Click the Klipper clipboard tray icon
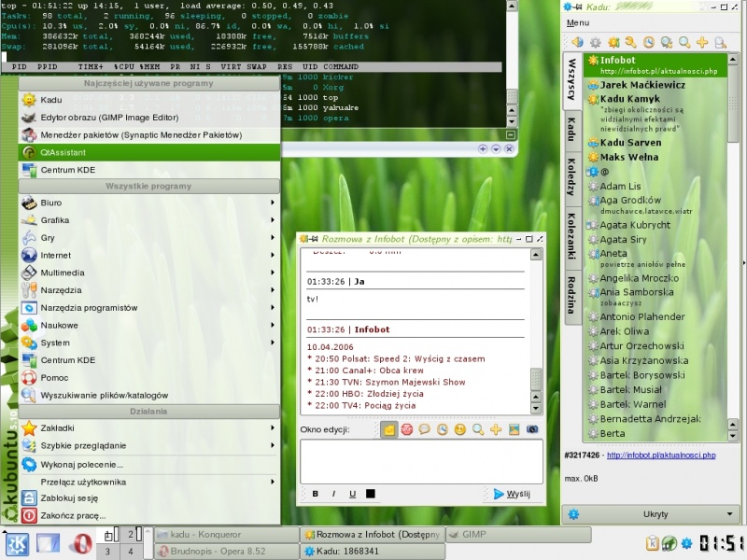747x560 pixels. click(x=652, y=543)
